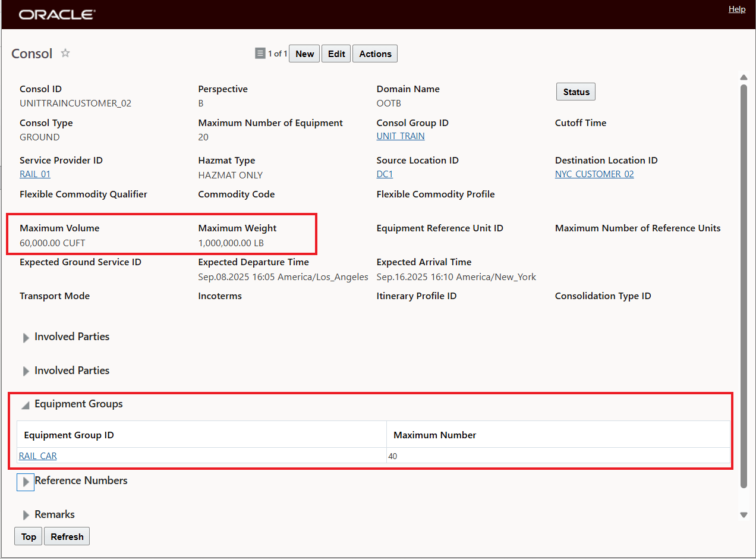Collapse the Equipment Groups section
This screenshot has height=559, width=756.
26,404
